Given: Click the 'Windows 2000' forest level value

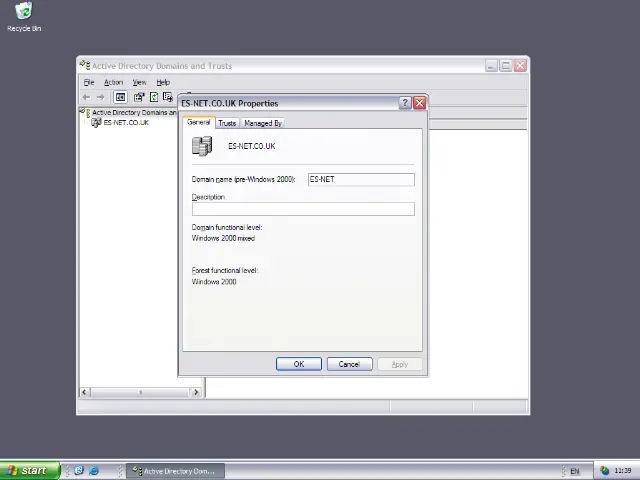Looking at the screenshot, I should pyautogui.click(x=214, y=282).
